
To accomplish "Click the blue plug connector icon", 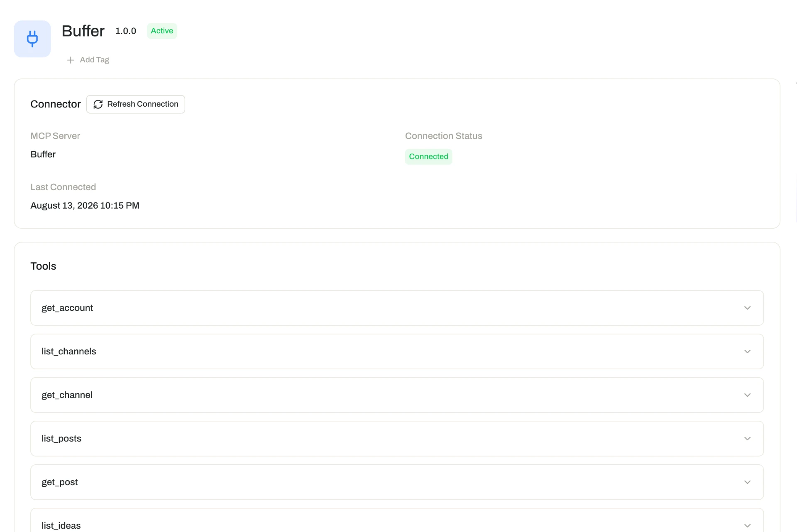I will (x=32, y=39).
